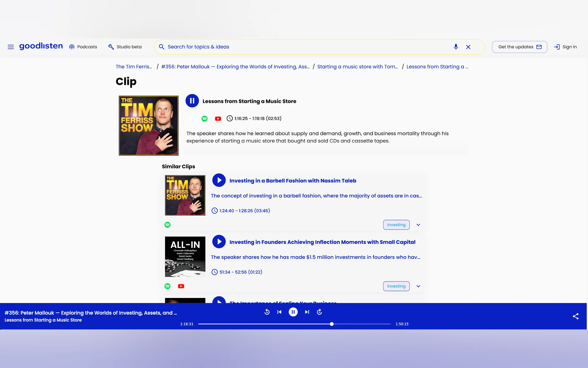Viewport: 588px width, 368px height.
Task: Open the main clip on YouTube
Action: click(218, 118)
